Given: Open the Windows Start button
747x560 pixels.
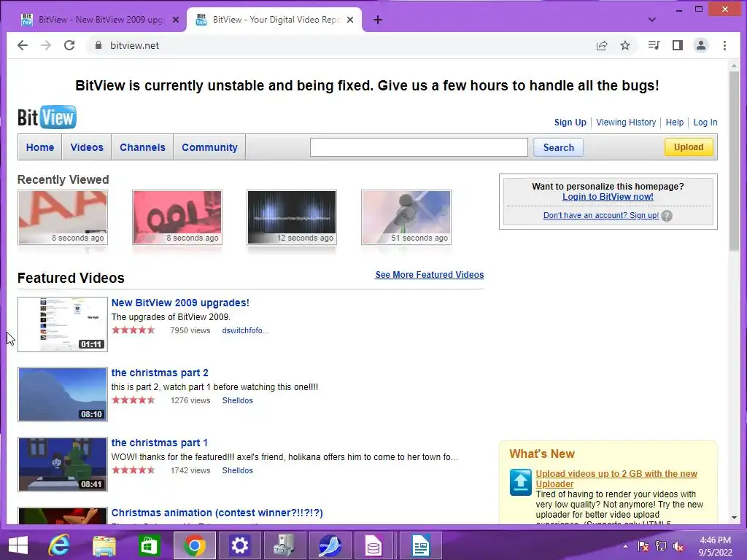Looking at the screenshot, I should 18,545.
